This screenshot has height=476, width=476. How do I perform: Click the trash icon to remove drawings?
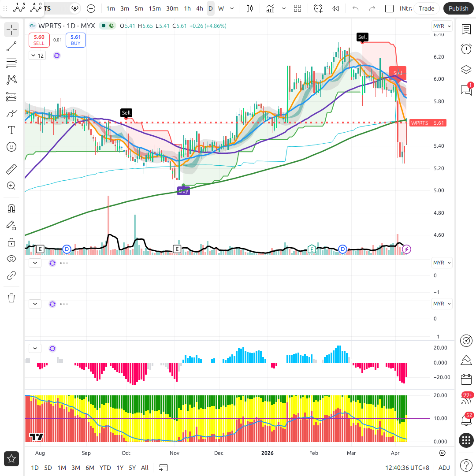click(11, 298)
